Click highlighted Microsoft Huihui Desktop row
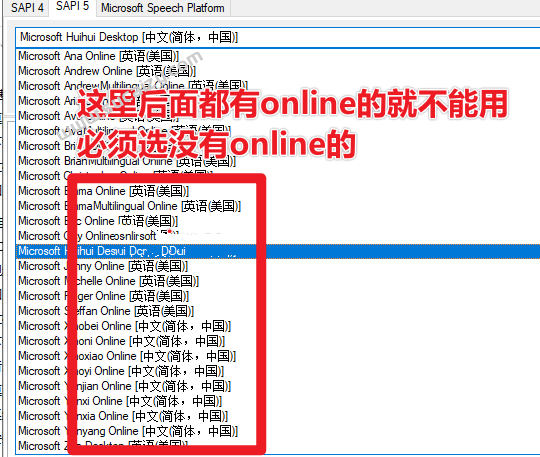540x457 pixels. tap(278, 251)
